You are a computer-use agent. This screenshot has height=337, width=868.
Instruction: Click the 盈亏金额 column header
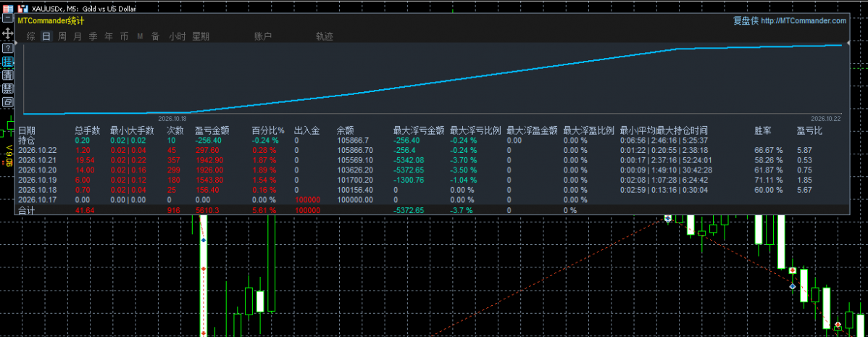pos(212,130)
